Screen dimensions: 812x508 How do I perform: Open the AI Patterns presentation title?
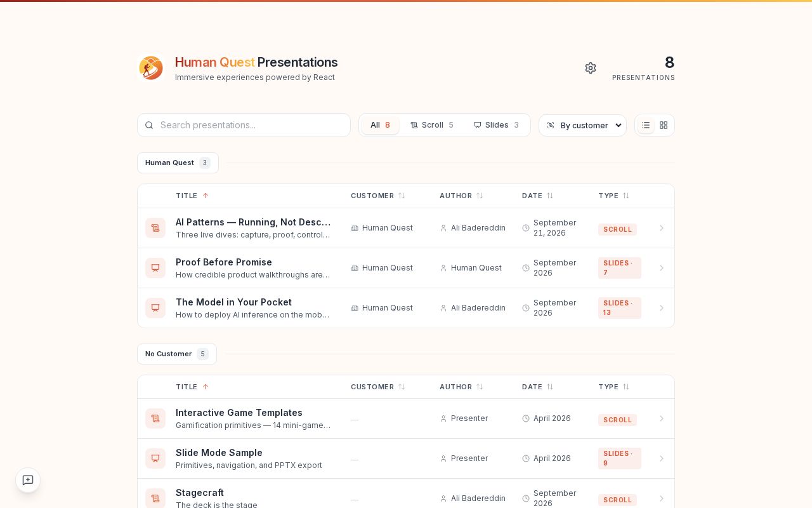[x=253, y=222]
